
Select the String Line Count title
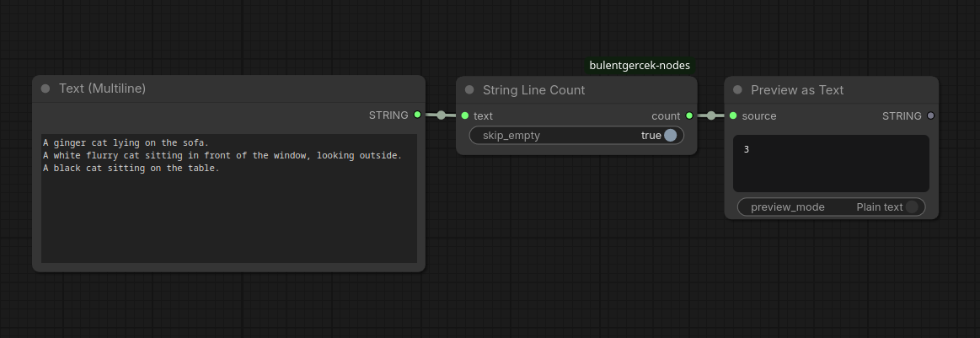pos(533,90)
